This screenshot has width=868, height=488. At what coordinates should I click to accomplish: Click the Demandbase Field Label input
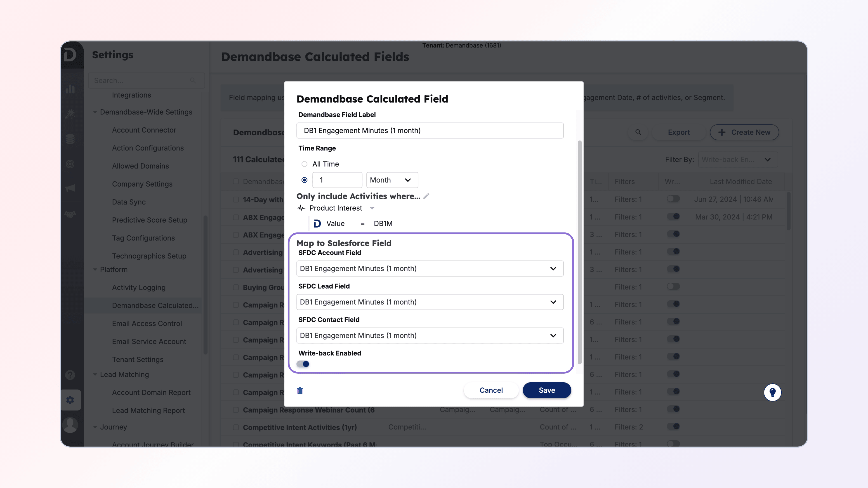430,131
